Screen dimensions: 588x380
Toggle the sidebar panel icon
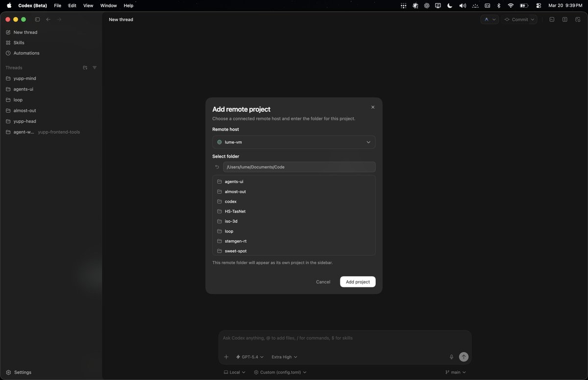tap(37, 20)
